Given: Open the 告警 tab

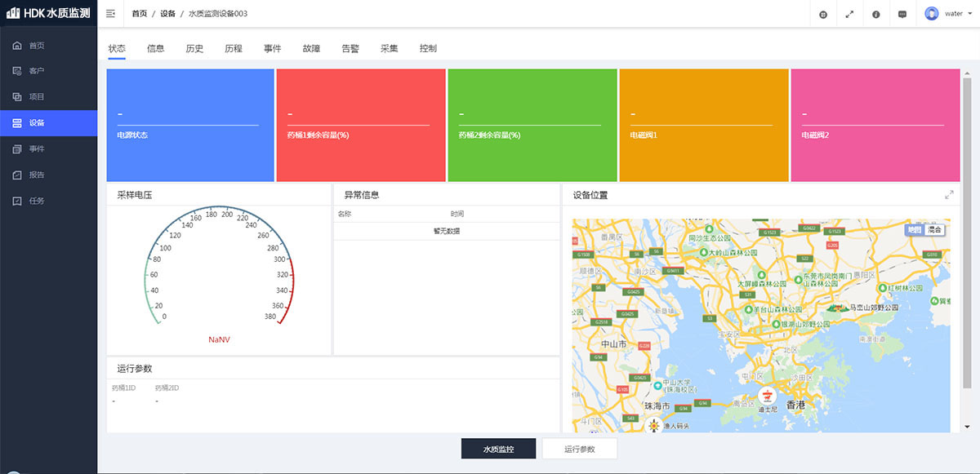Looking at the screenshot, I should 350,49.
